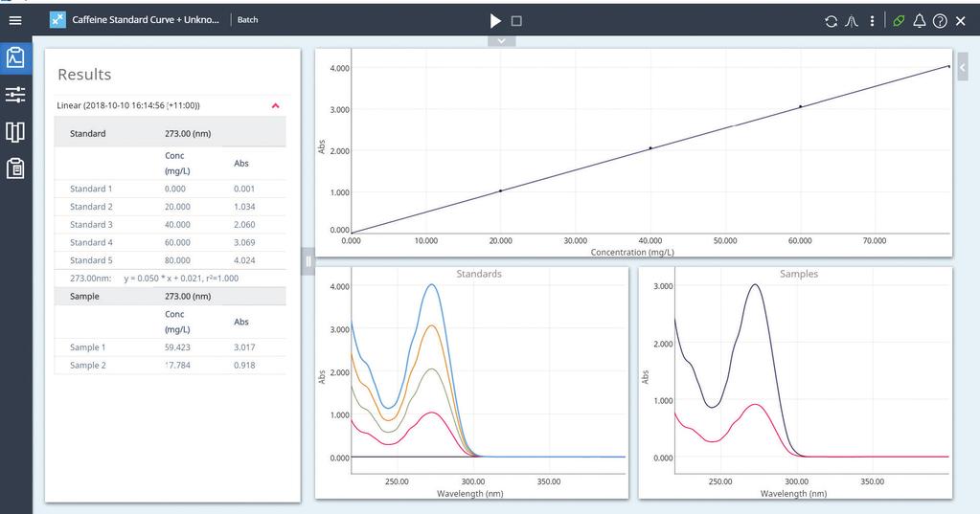Click the Concentration (mg/L) axis label
Image resolution: width=980 pixels, height=514 pixels.
(x=632, y=253)
